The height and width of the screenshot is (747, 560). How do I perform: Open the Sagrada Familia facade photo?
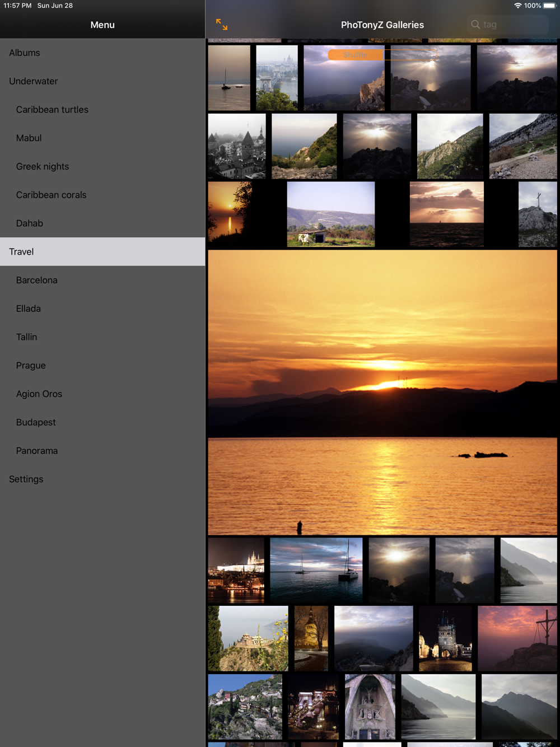click(x=370, y=707)
